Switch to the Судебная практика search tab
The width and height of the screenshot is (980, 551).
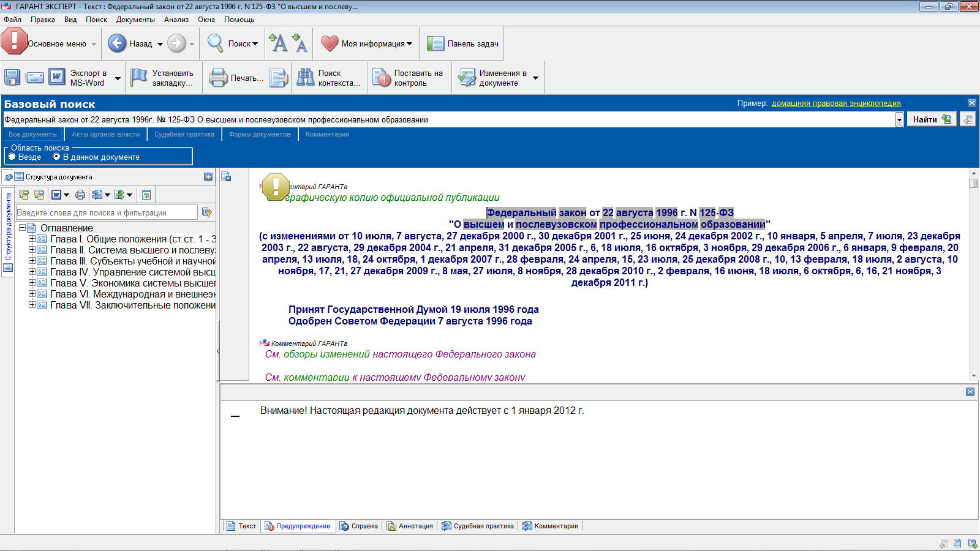(184, 134)
